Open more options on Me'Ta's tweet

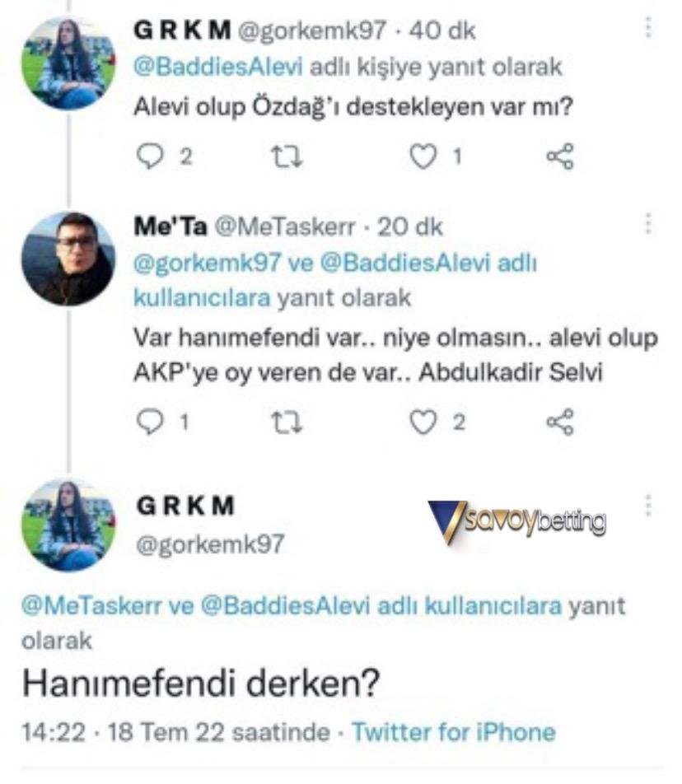pos(649,224)
